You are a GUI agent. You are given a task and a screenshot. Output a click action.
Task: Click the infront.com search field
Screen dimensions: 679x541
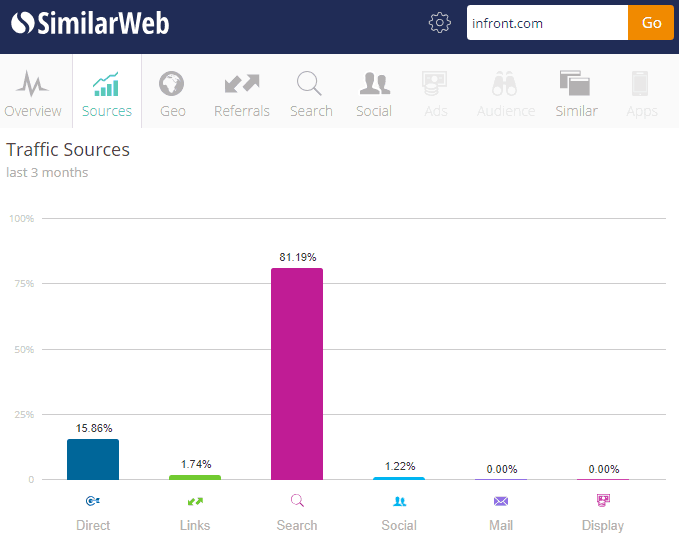547,23
